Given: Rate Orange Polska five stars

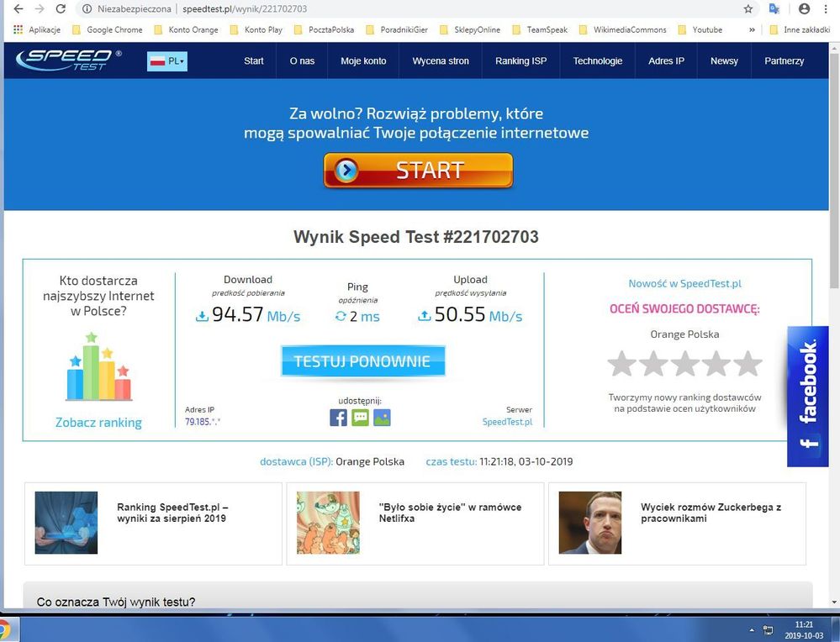Looking at the screenshot, I should click(x=748, y=364).
